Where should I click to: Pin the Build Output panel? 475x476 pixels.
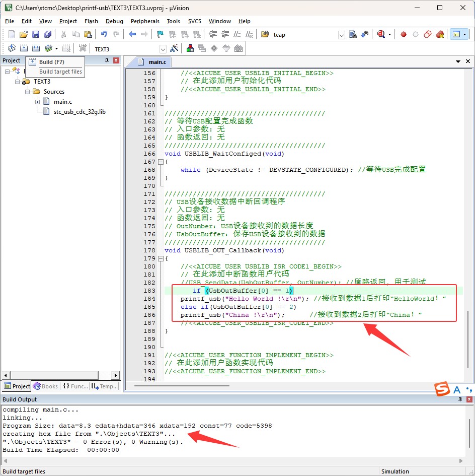460,399
